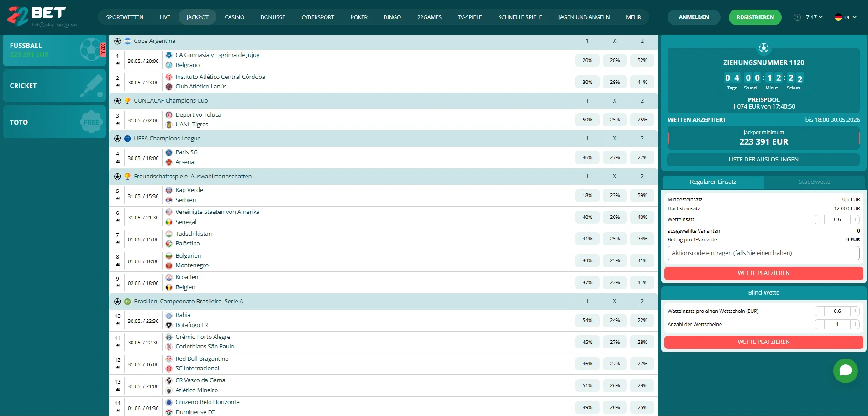Click the Brasilien Serie A flag icon
The width and height of the screenshot is (868, 416).
pyautogui.click(x=127, y=302)
